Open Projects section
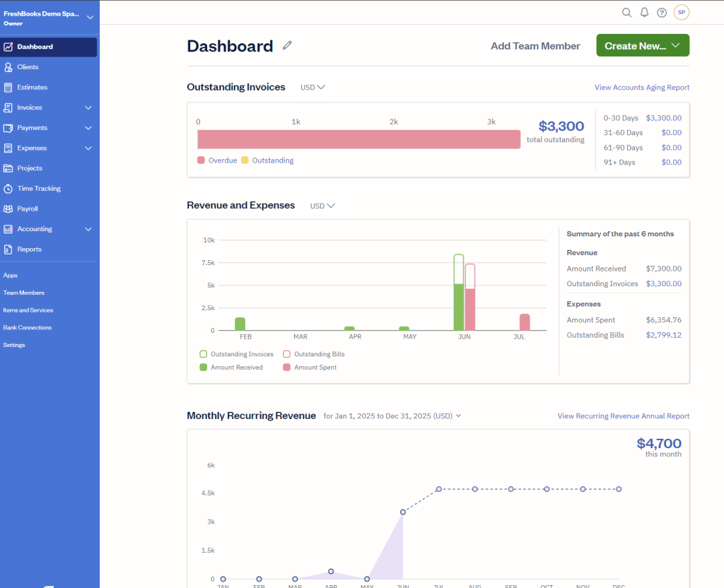 click(x=30, y=168)
